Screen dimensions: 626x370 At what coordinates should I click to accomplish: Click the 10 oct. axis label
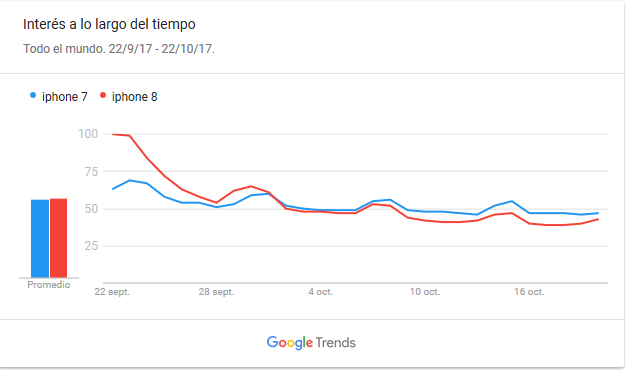(425, 292)
